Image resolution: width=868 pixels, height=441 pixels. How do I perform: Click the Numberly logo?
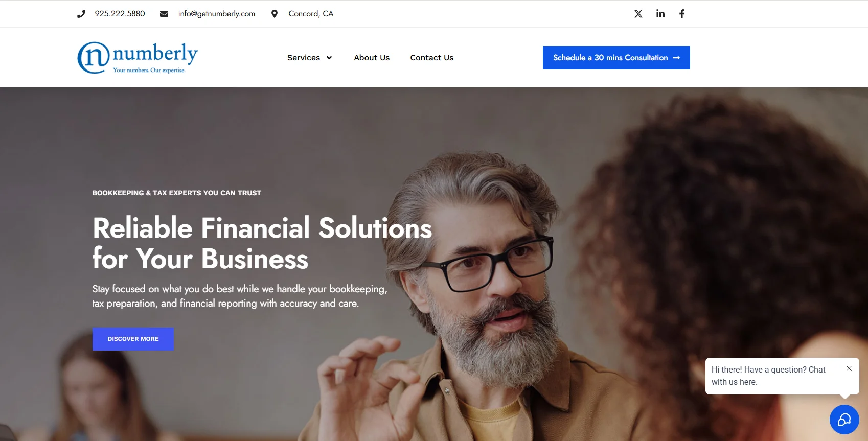138,57
